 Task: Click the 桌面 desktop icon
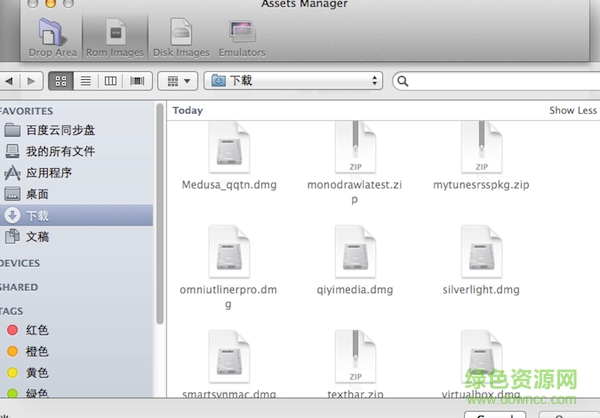12,194
